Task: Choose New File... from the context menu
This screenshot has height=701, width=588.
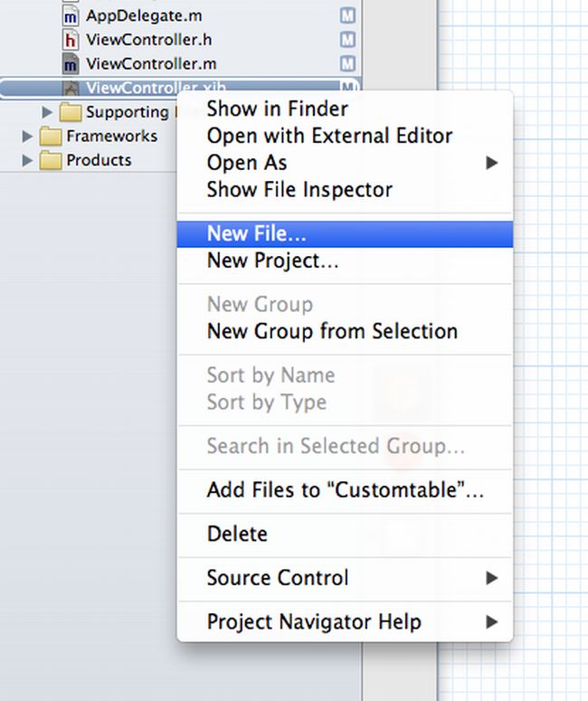Action: (x=257, y=234)
